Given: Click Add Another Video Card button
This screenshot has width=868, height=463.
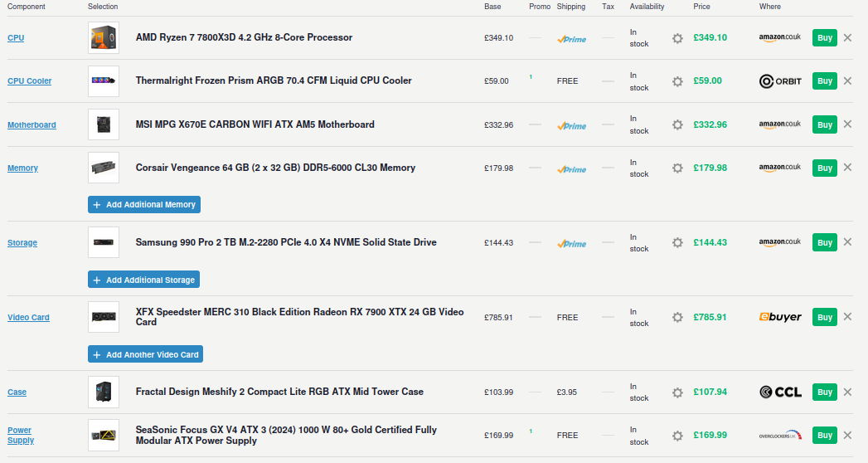Looking at the screenshot, I should tap(146, 354).
